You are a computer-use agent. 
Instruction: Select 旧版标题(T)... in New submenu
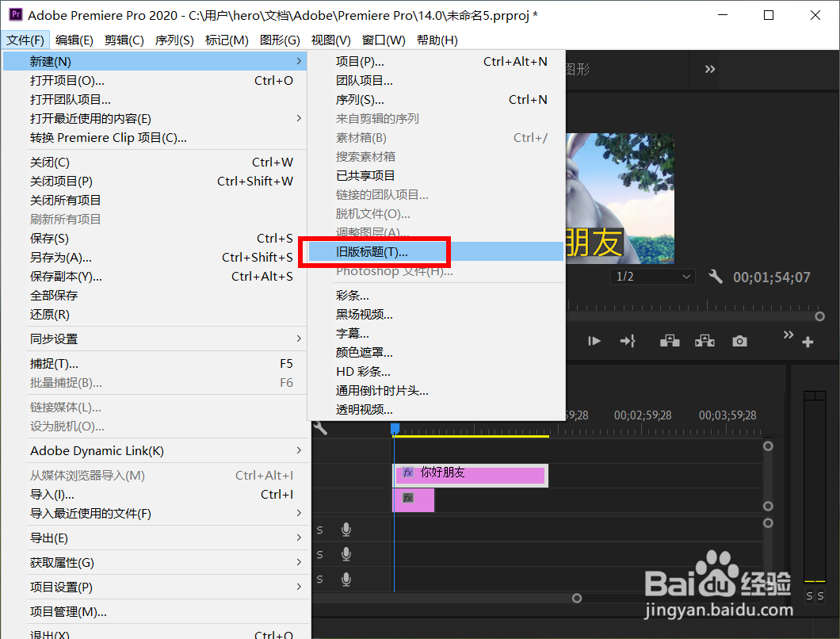436,252
